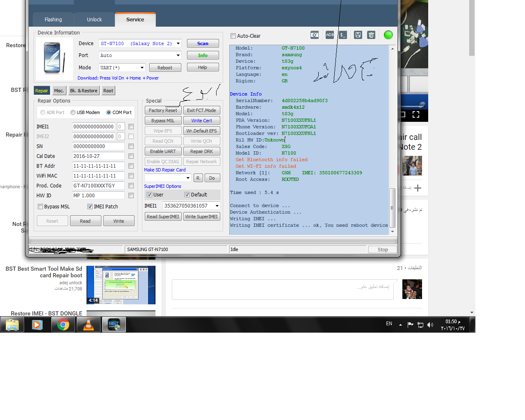The image size is (525, 420).
Task: Clear the log with the trash icon
Action: point(371,35)
